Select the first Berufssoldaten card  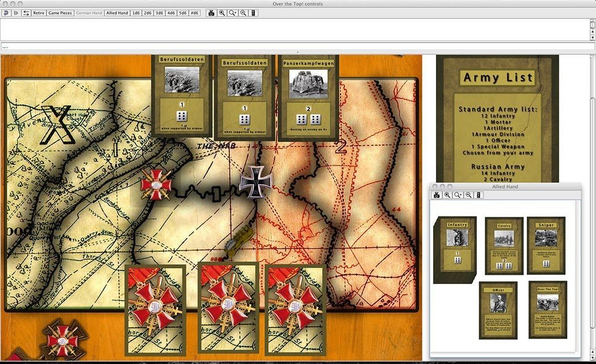[x=182, y=96]
